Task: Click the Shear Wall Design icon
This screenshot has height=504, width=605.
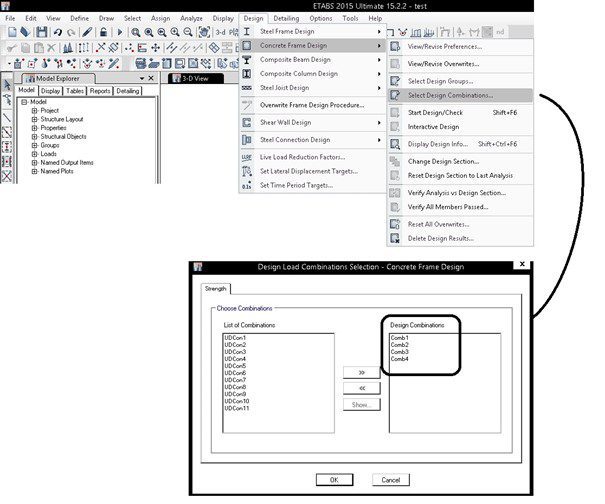Action: 247,123
